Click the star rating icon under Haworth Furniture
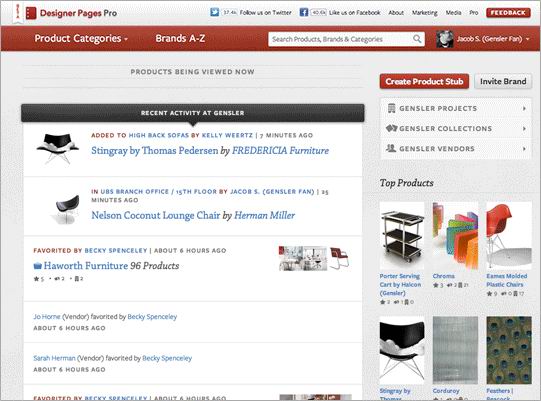Viewport: 541px width, 401px height. (36, 279)
